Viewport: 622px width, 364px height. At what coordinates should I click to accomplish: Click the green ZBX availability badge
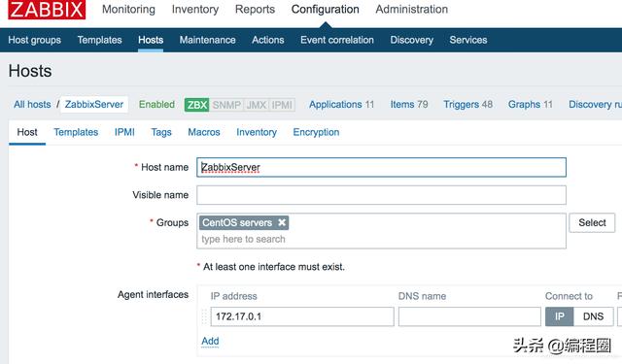[x=197, y=105]
